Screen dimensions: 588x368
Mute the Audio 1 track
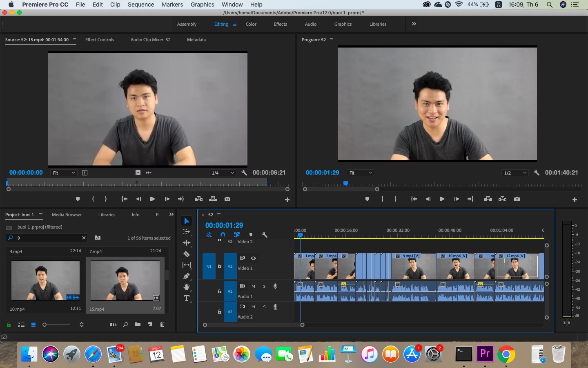[253, 286]
